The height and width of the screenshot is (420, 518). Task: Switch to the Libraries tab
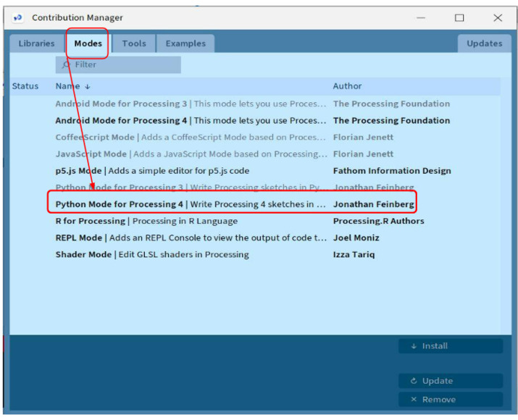tap(36, 43)
